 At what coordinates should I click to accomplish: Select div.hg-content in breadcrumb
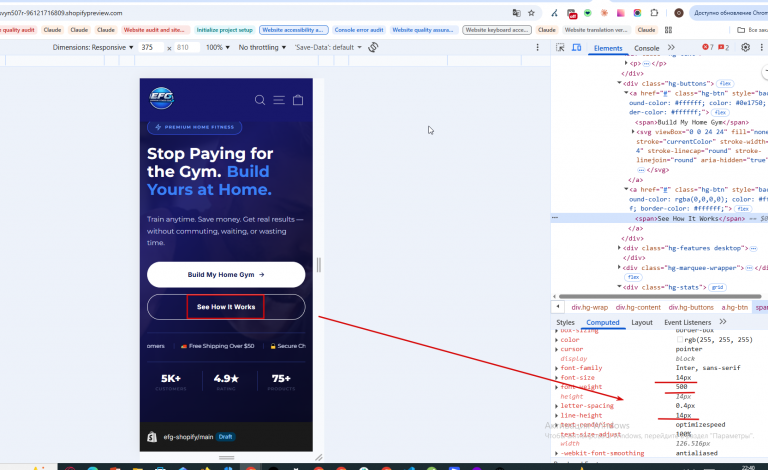tap(638, 307)
